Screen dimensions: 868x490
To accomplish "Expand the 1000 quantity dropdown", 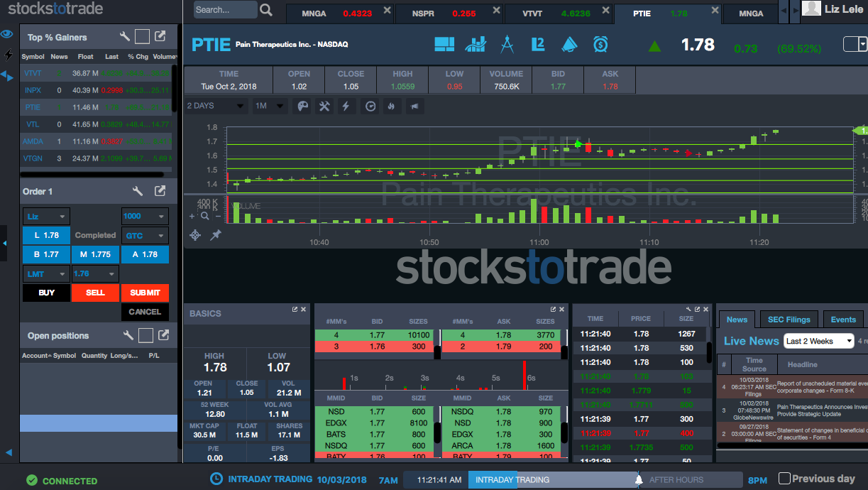I will [144, 217].
